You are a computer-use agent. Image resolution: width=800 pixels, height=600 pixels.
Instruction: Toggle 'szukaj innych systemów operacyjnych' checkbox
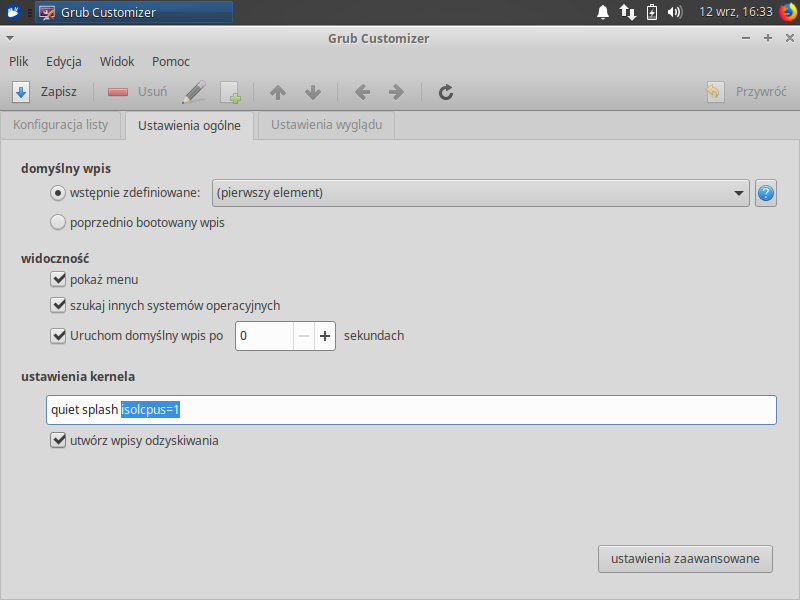coord(58,306)
